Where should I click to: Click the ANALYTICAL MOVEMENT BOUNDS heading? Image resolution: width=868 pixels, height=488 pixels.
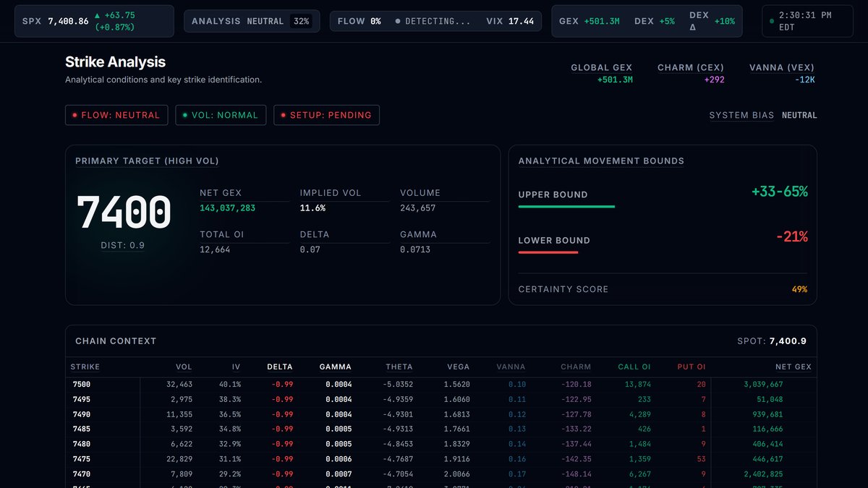pyautogui.click(x=601, y=160)
